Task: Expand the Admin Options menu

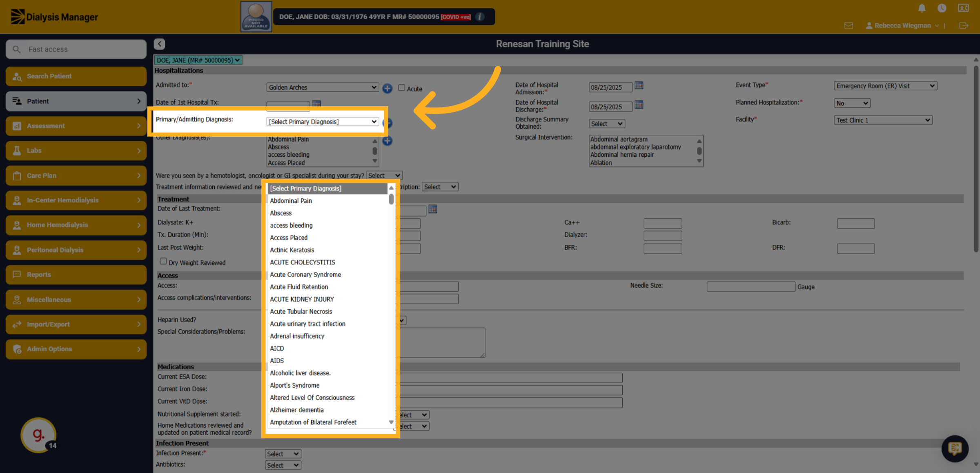Action: pos(76,349)
